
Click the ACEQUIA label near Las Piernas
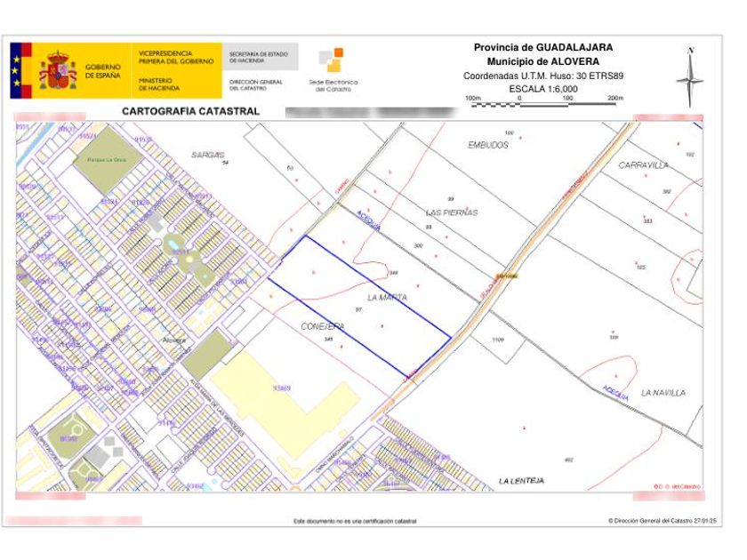point(368,220)
